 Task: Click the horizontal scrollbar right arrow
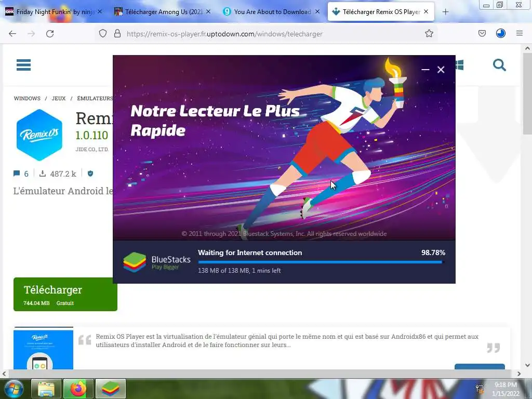[x=518, y=374]
